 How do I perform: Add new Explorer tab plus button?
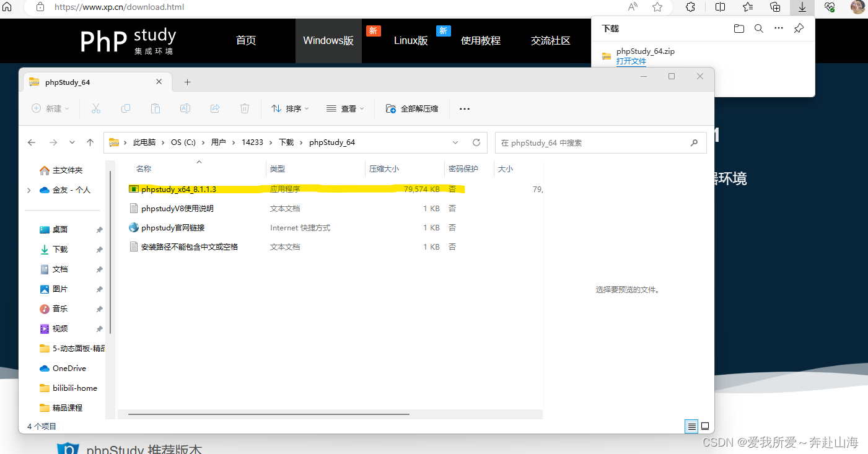(187, 82)
